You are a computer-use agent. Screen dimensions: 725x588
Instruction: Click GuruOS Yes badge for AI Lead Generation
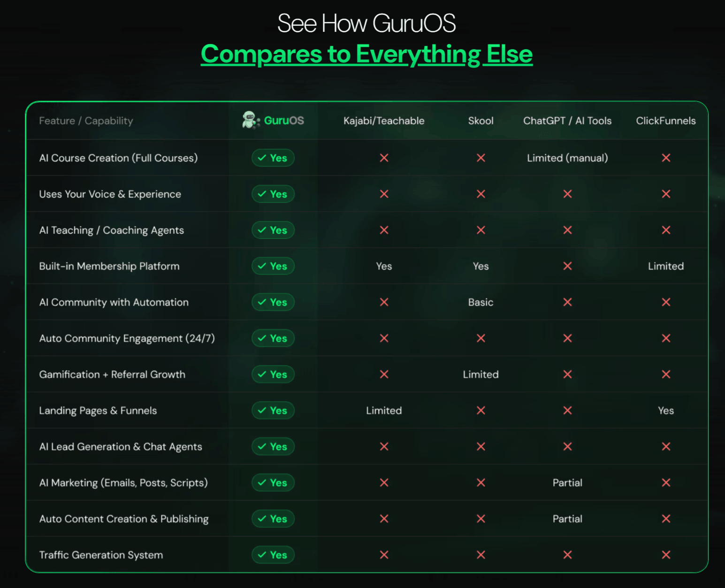273,447
